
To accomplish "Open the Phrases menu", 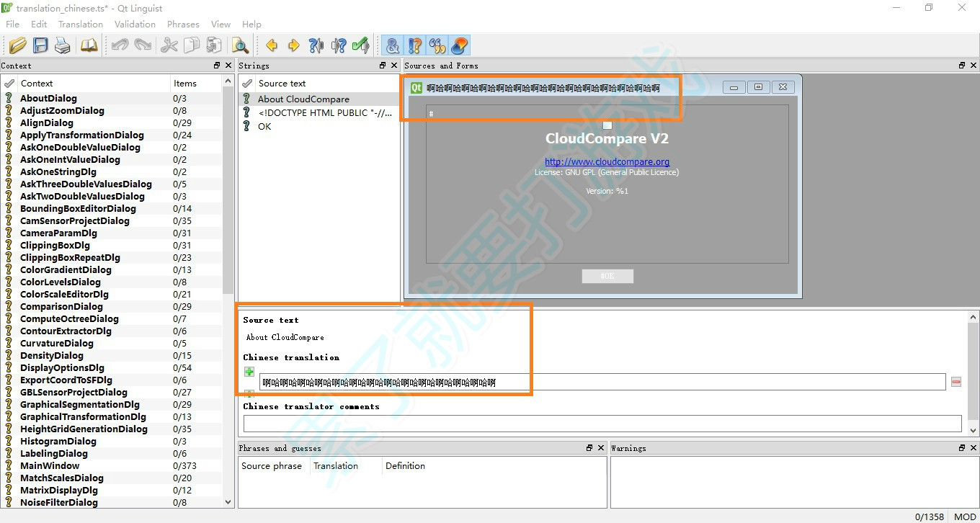I will click(182, 24).
